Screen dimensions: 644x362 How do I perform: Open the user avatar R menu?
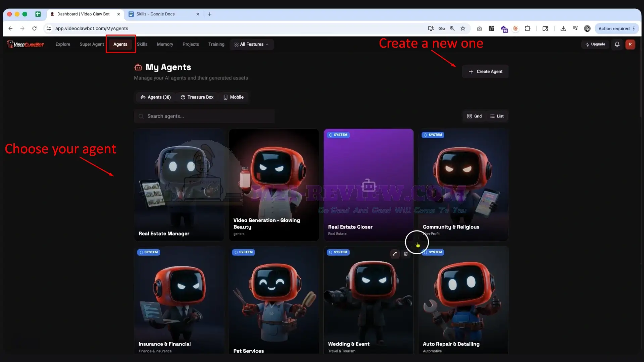630,44
